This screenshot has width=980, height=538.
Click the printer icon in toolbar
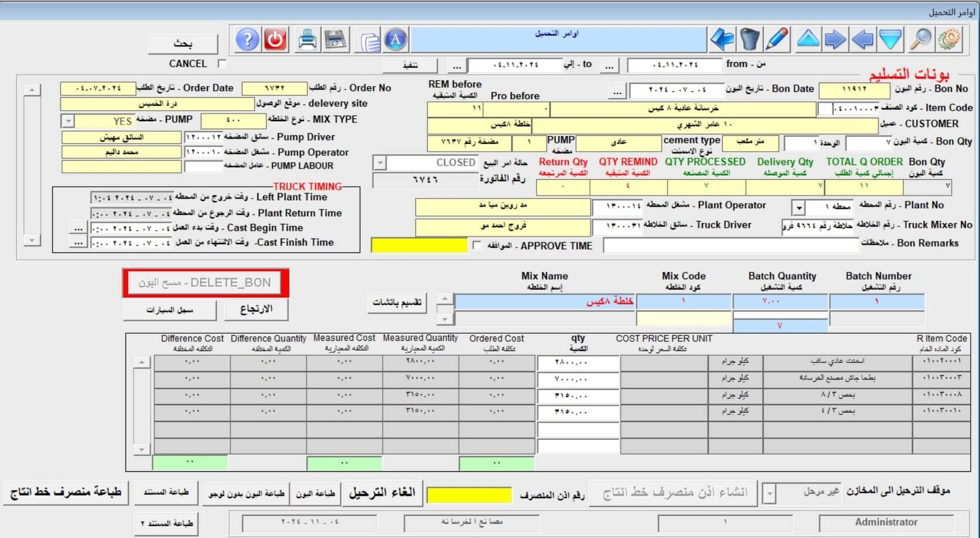click(307, 40)
